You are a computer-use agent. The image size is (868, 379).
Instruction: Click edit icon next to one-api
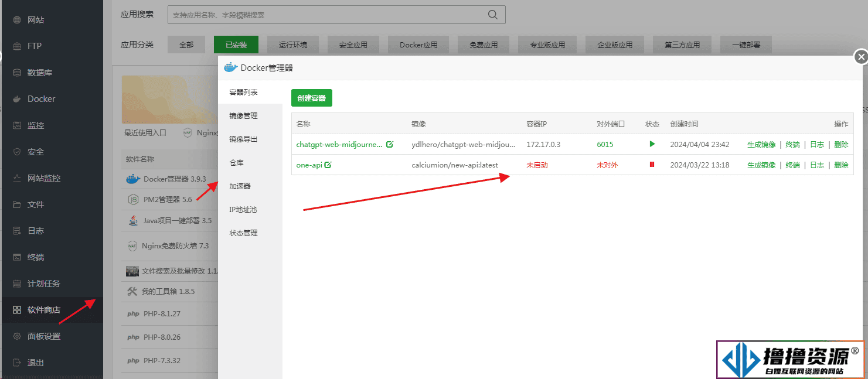328,165
